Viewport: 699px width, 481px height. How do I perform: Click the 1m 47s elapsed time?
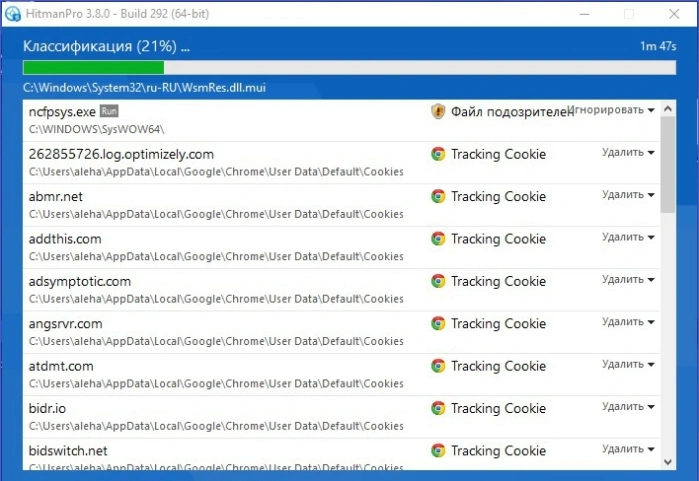point(658,46)
